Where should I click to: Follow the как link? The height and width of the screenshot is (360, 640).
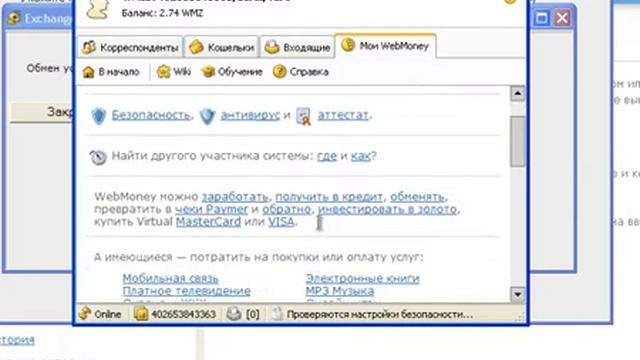pos(360,156)
